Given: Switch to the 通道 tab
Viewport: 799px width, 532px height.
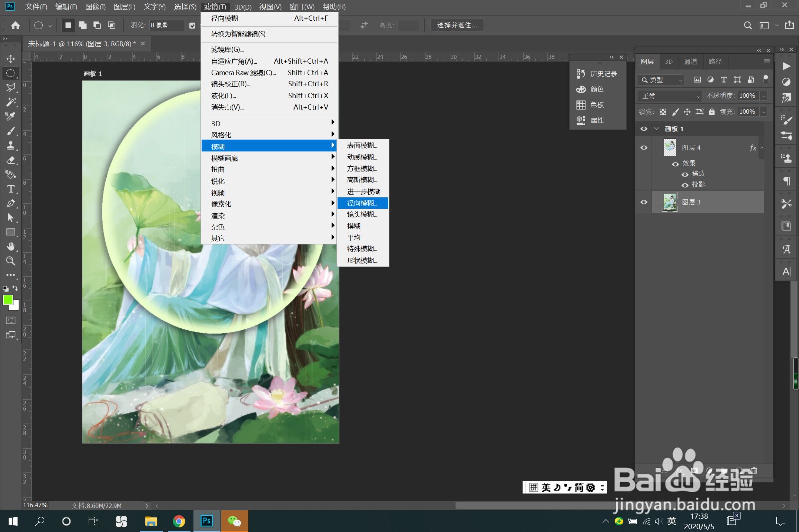Looking at the screenshot, I should point(690,61).
